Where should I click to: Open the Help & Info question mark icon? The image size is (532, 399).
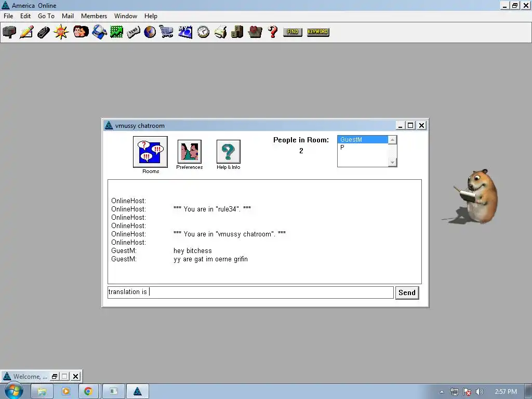point(229,151)
